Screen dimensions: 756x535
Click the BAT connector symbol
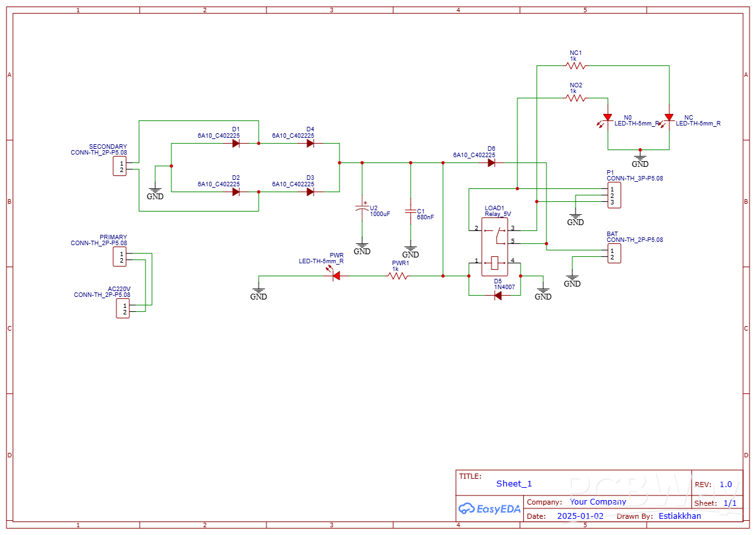(614, 254)
